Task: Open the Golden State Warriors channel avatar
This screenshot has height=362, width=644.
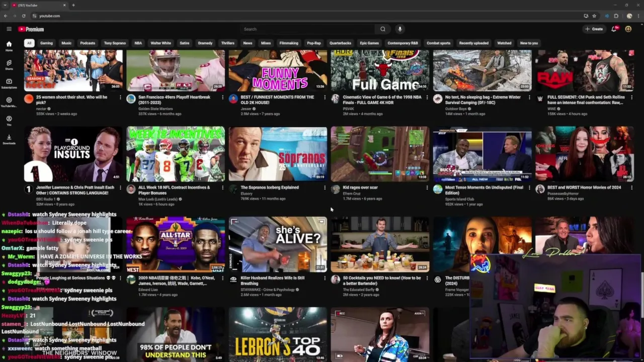Action: [x=131, y=99]
